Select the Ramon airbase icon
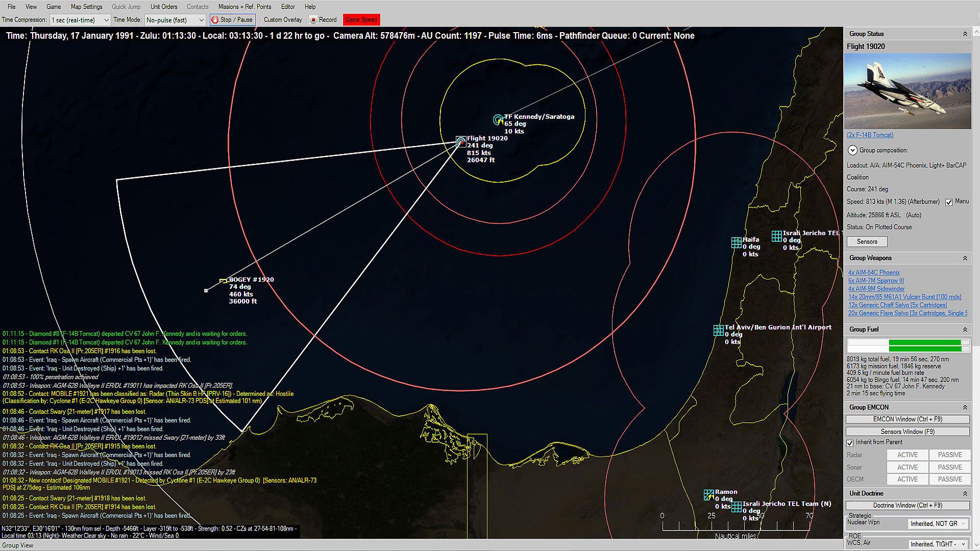Viewport: 980px width, 551px height. coord(708,495)
